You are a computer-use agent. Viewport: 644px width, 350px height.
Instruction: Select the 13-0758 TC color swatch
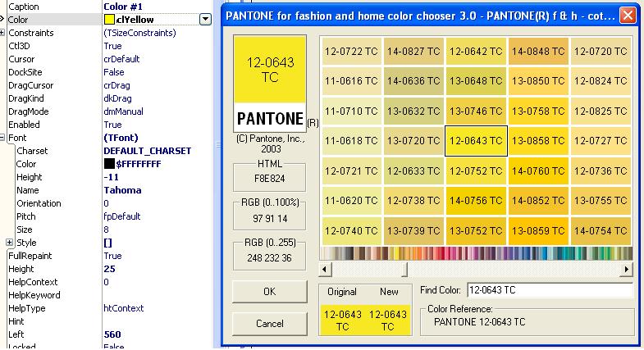pyautogui.click(x=538, y=111)
